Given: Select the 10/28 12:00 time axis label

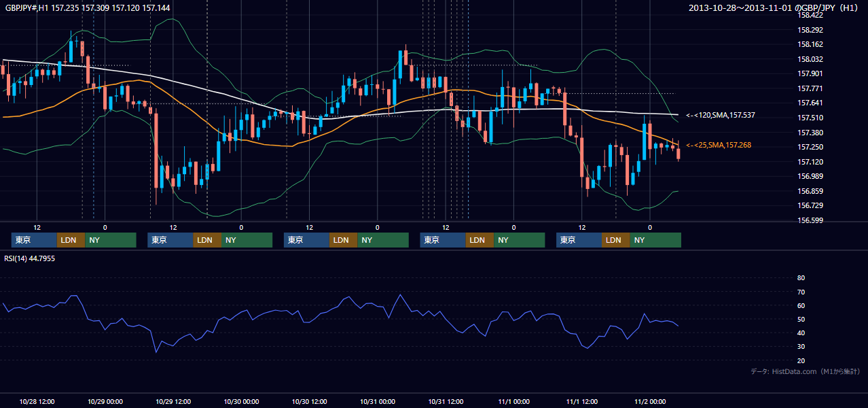Looking at the screenshot, I should click(x=37, y=401).
